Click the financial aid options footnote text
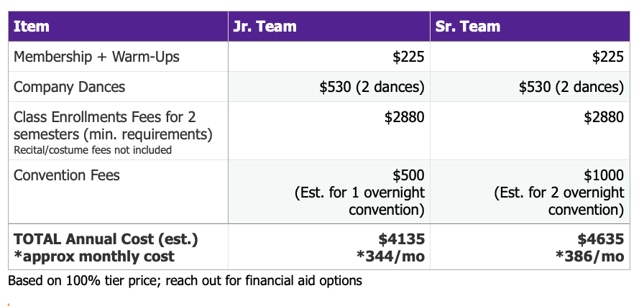This screenshot has width=644, height=306. pos(185,281)
